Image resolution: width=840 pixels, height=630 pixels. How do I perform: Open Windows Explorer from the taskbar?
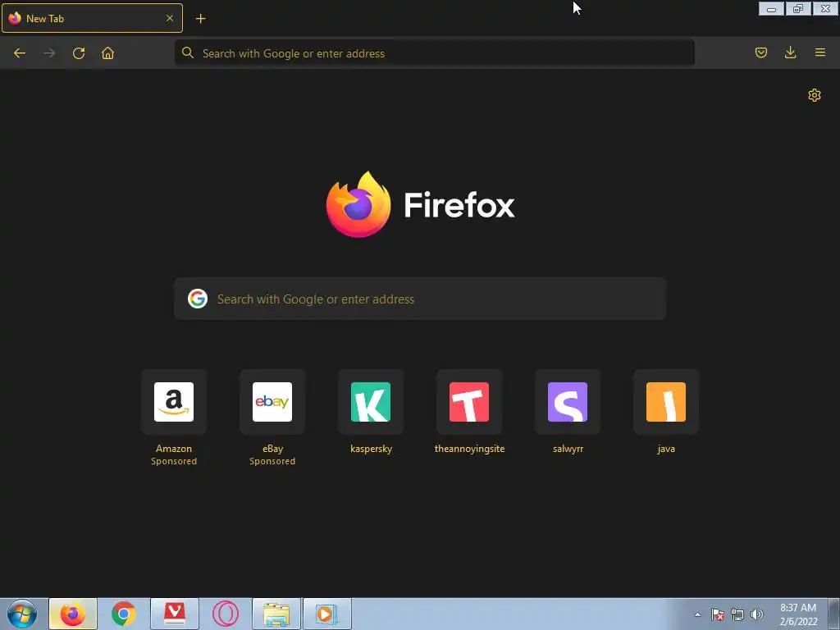point(276,614)
